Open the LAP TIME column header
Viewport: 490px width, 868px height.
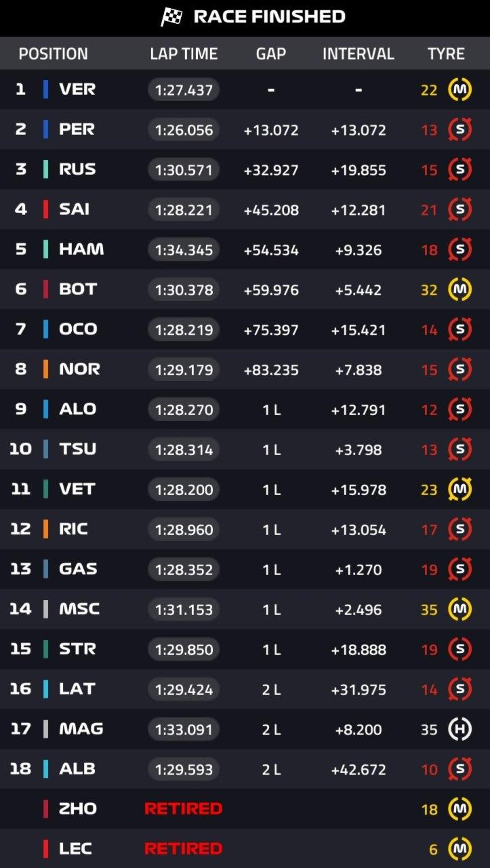tap(183, 54)
